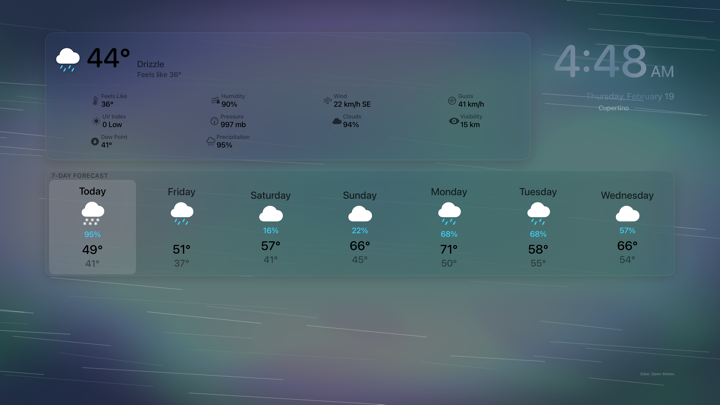This screenshot has height=405, width=720.
Task: Click Wednesday's cloud icon
Action: [627, 214]
